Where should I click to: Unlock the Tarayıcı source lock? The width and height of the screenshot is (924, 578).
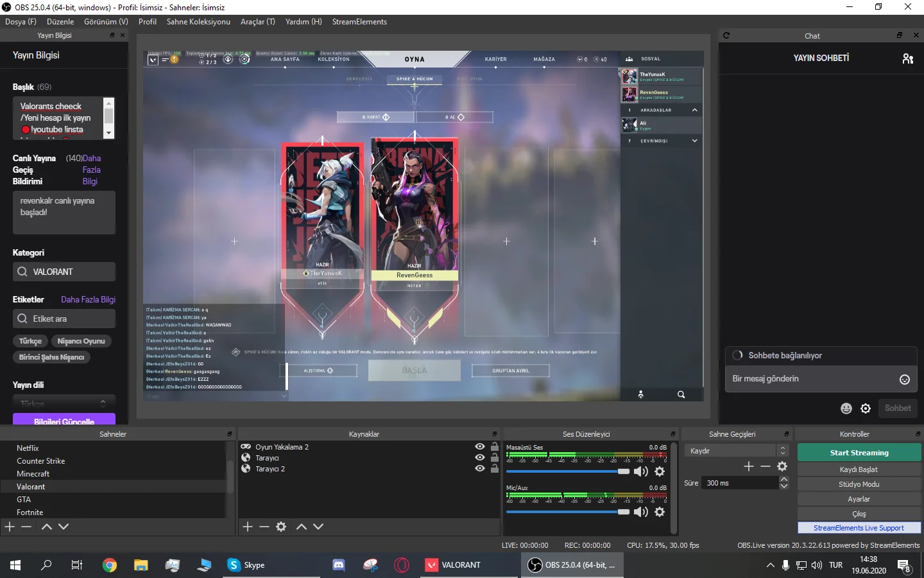(495, 458)
